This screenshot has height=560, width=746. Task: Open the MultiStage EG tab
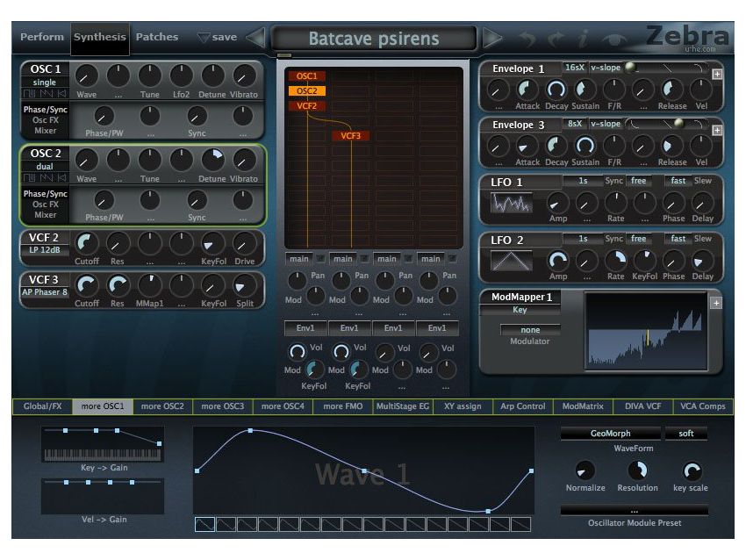click(403, 406)
